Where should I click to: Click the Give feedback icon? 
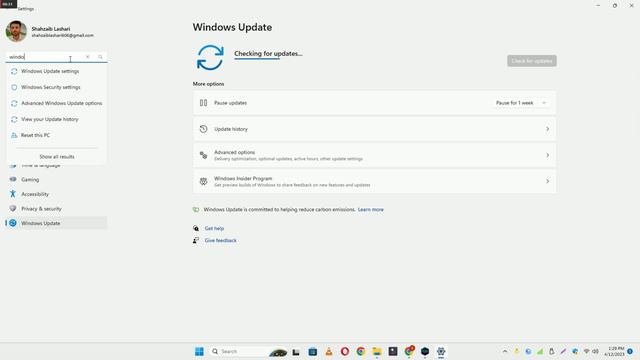click(196, 240)
